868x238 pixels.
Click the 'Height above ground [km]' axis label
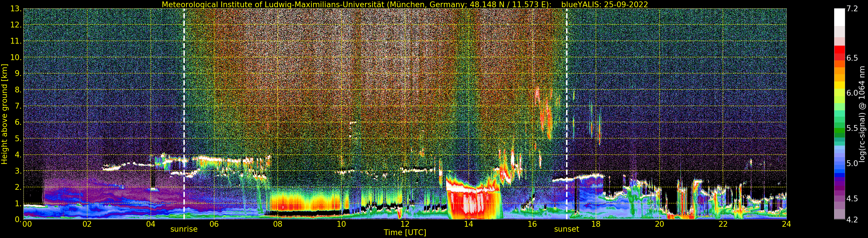point(4,114)
